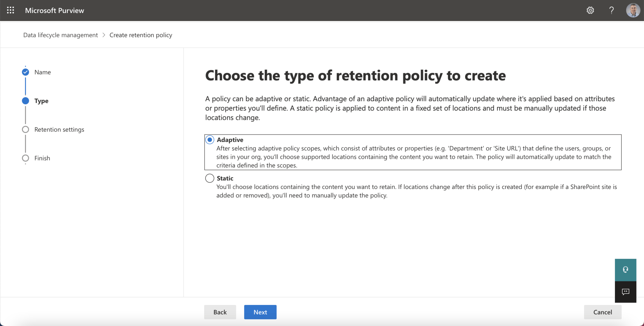This screenshot has width=644, height=326.
Task: Click the Create retention policy breadcrumb
Action: tap(141, 35)
